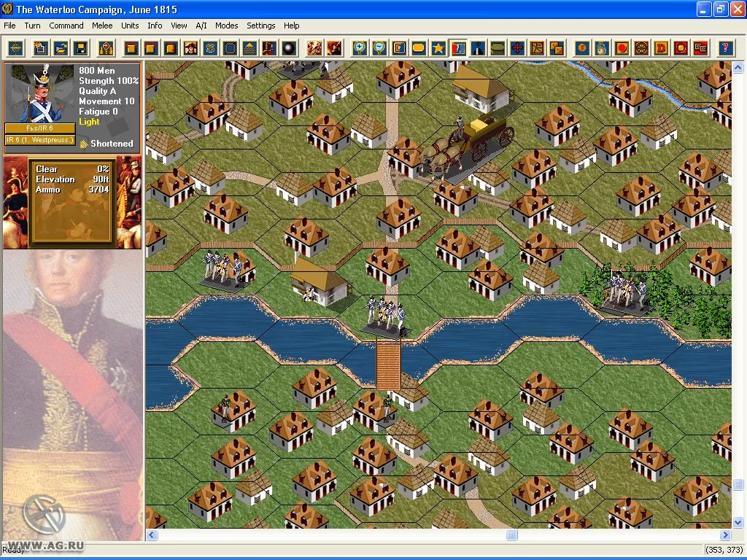Open the A/I menu
Viewport: 747px width, 560px height.
201,26
